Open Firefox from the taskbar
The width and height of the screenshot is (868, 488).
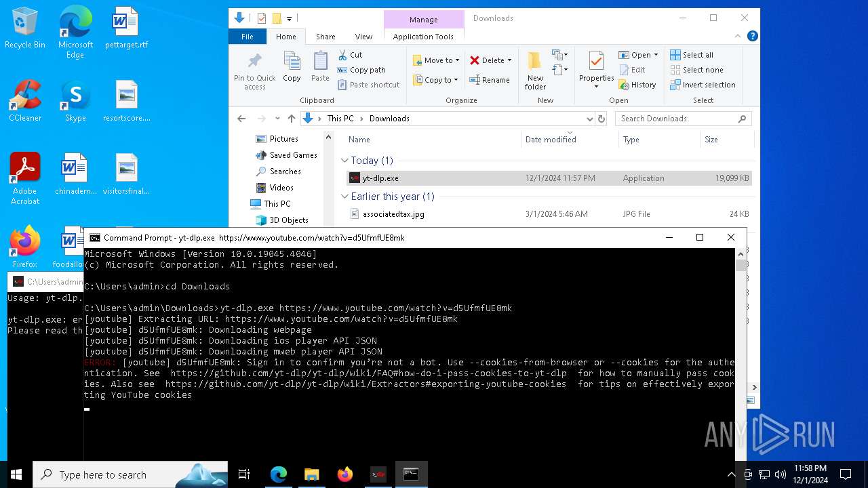(344, 474)
